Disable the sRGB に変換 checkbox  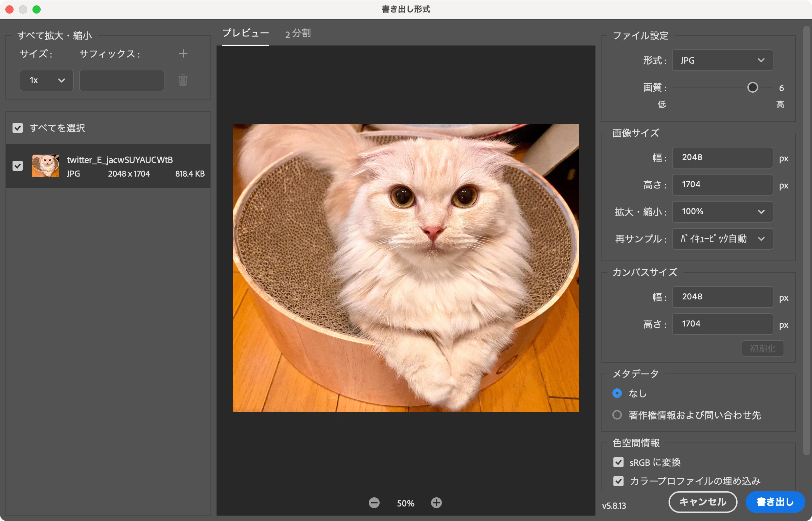(618, 462)
